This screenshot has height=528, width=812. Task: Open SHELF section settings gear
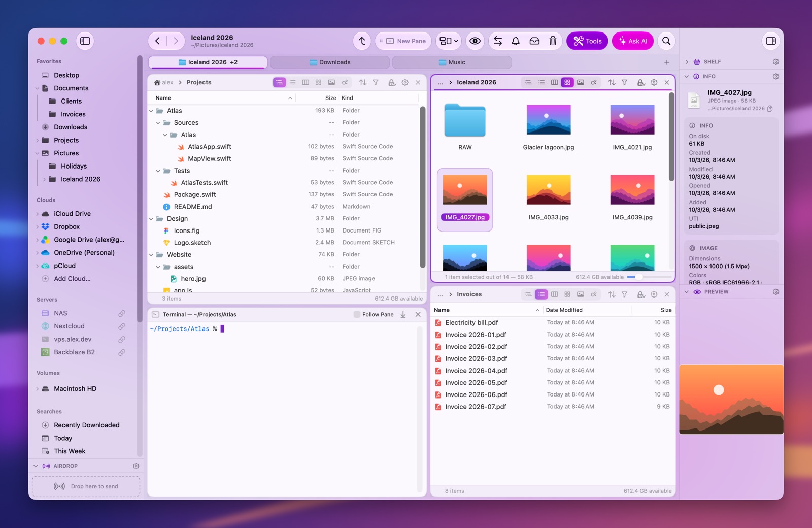pyautogui.click(x=776, y=62)
